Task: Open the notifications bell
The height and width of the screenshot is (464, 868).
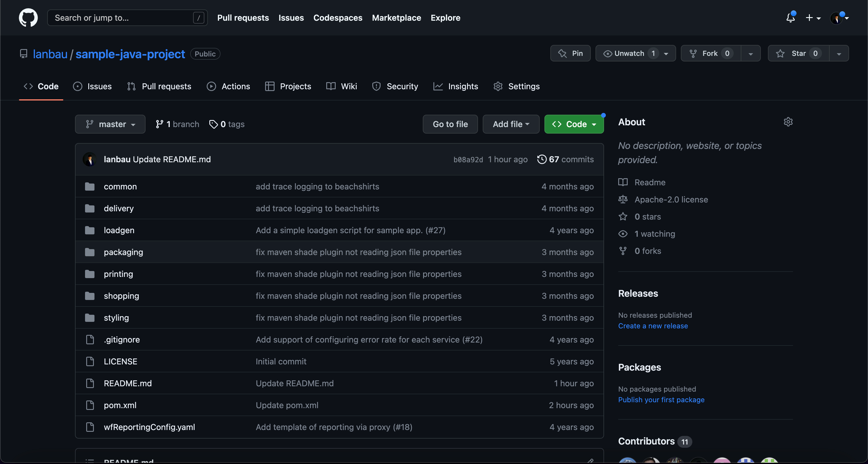Action: [x=791, y=17]
